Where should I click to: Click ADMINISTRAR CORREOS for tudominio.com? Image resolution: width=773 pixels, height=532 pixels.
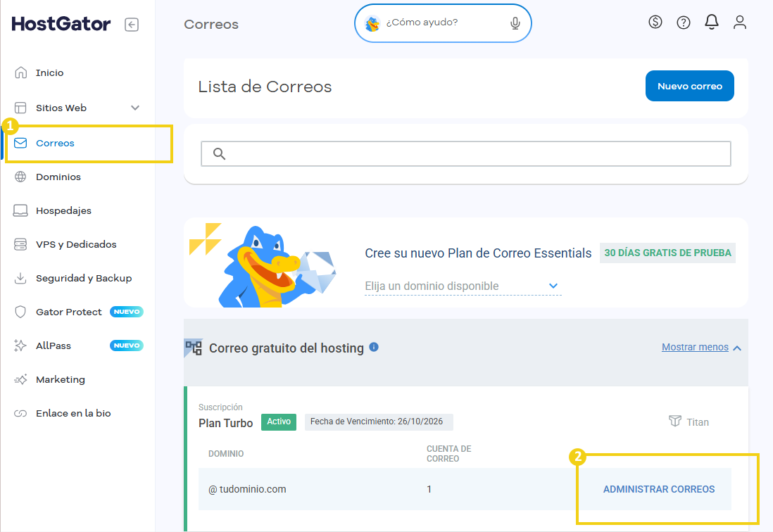[x=659, y=489]
